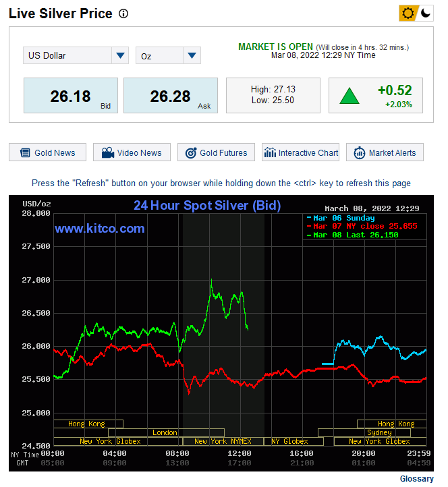Open Video News button

(x=132, y=152)
